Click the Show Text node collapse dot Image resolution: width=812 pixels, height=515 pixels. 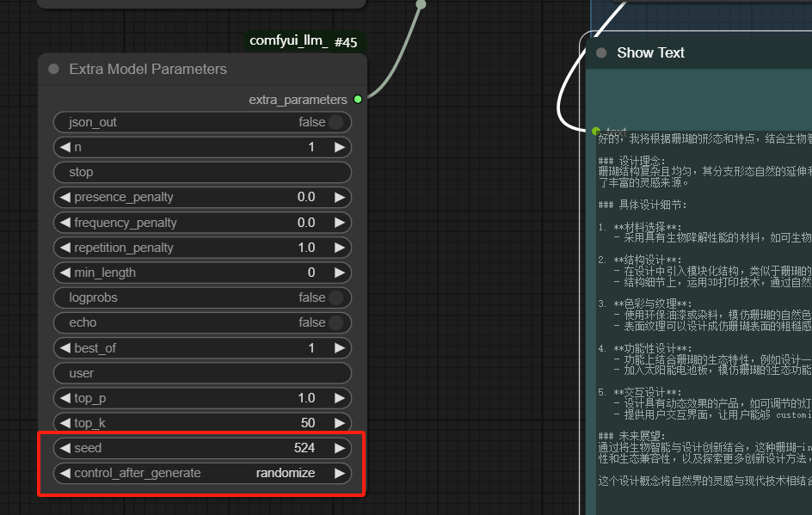(x=601, y=52)
